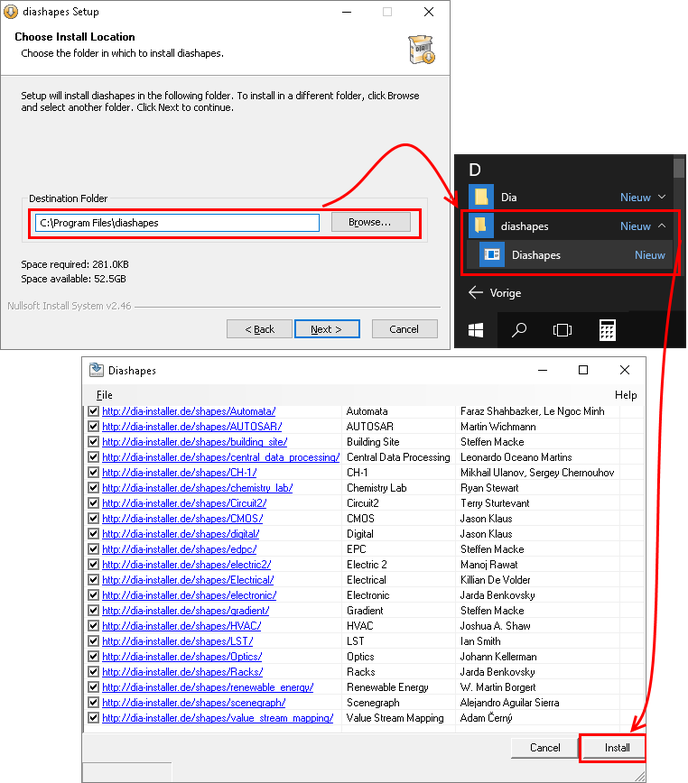
Task: Click Cancel in the Diashapes window
Action: click(545, 748)
